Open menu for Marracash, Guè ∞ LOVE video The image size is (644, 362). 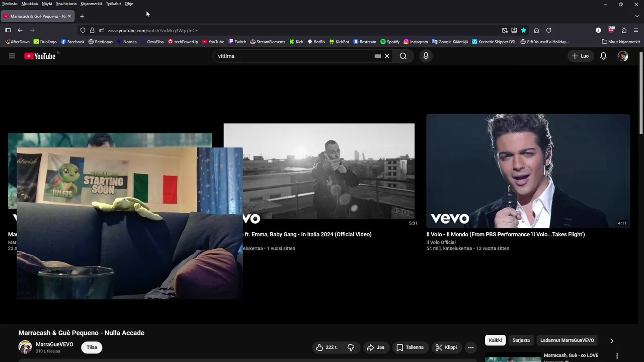point(617,356)
